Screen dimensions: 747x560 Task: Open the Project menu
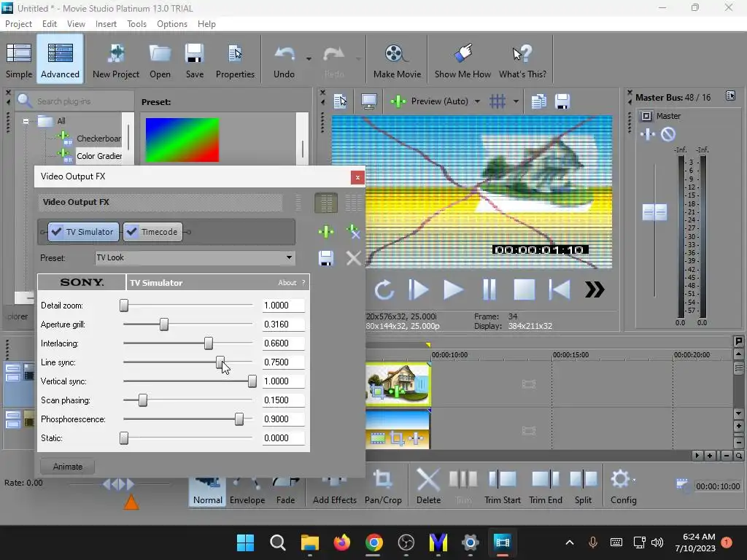pos(18,24)
